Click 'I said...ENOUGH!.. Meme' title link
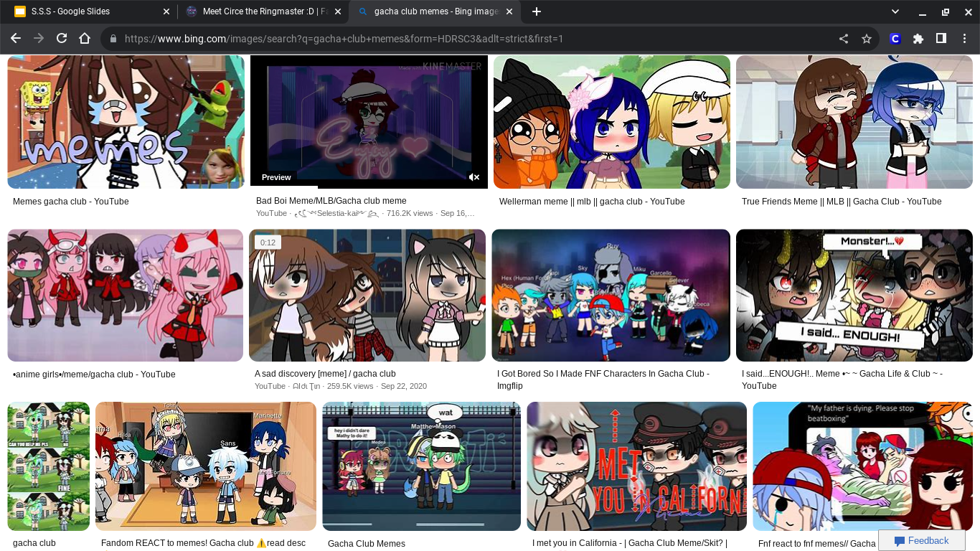This screenshot has height=551, width=980. (842, 380)
